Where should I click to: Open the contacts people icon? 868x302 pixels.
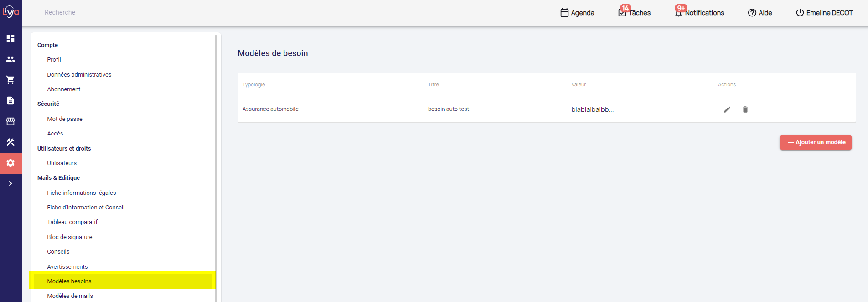tap(10, 59)
